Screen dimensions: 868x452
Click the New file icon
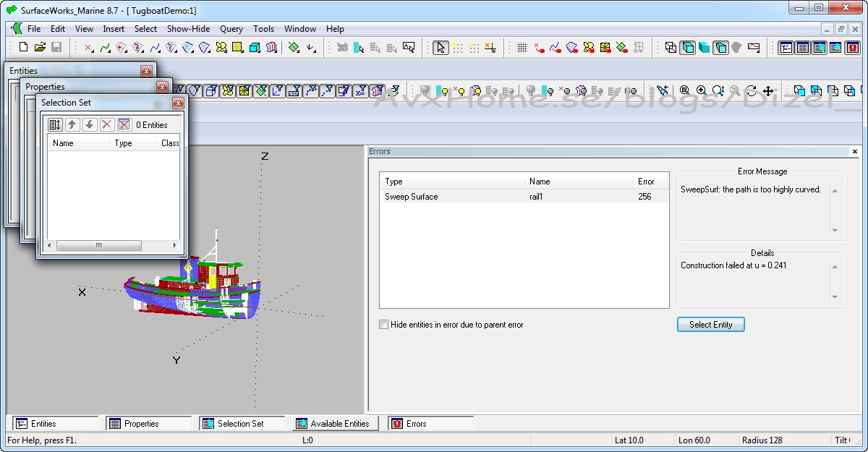24,48
